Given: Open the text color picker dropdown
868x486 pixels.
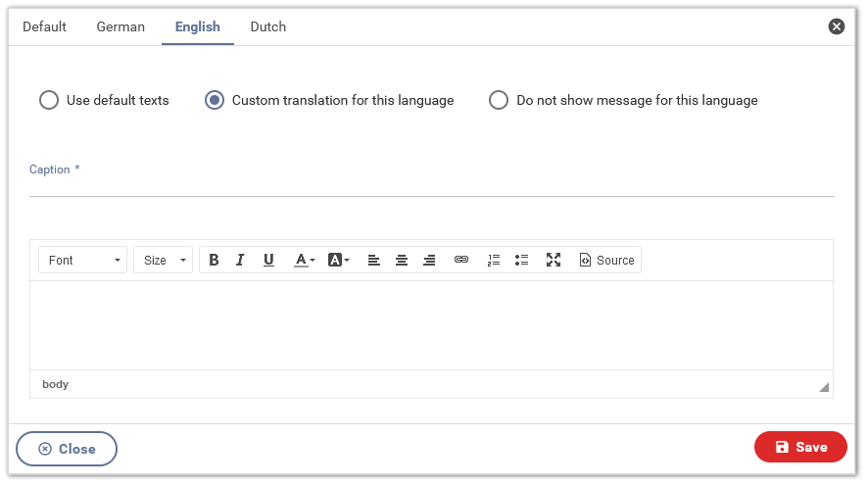Looking at the screenshot, I should [x=305, y=261].
